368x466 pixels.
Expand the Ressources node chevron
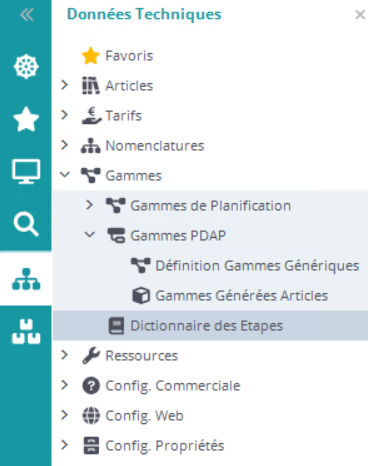[x=65, y=355]
